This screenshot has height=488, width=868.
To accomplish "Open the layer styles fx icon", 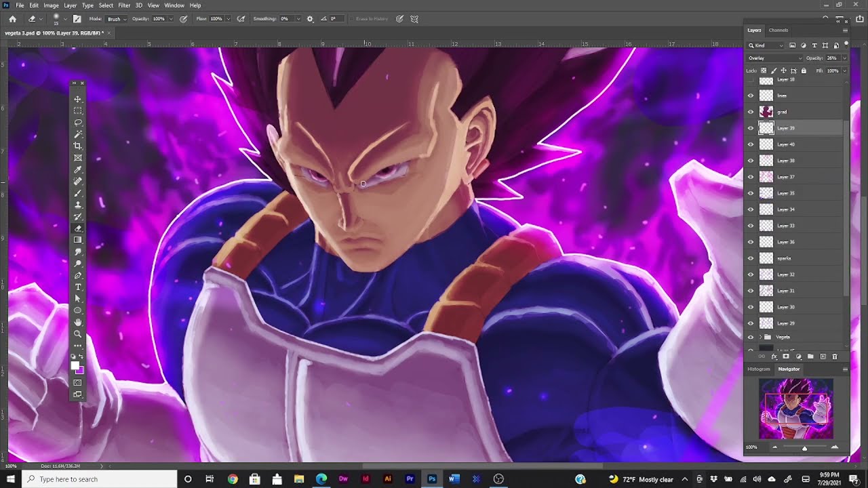I will pos(774,357).
